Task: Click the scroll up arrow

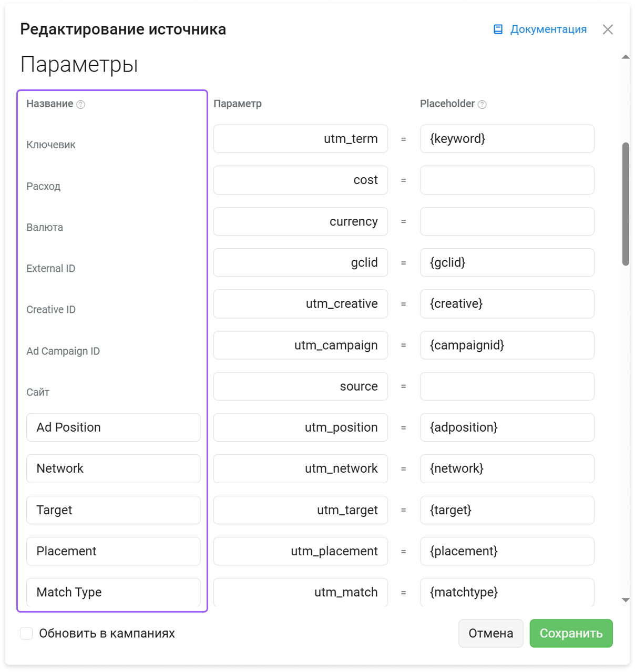Action: tap(626, 57)
